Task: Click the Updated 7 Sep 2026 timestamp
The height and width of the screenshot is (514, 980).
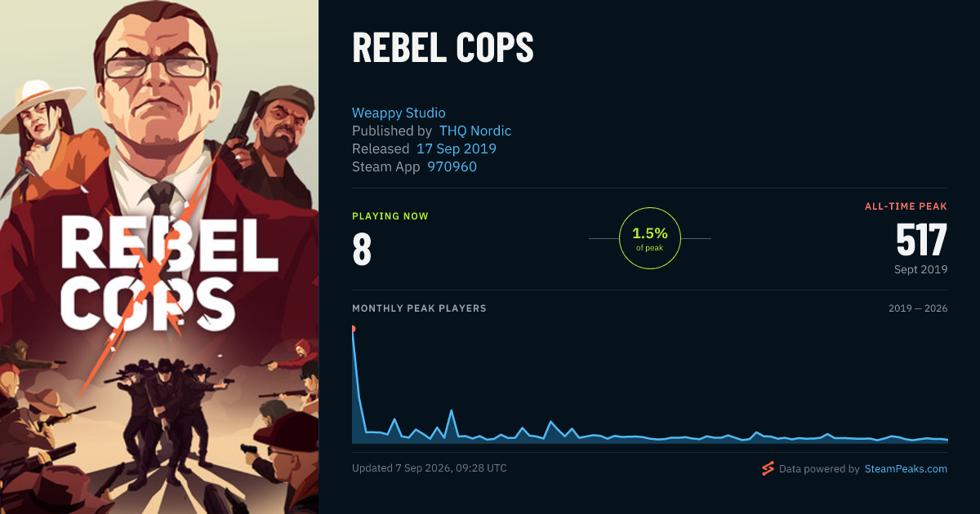Action: pyautogui.click(x=430, y=468)
